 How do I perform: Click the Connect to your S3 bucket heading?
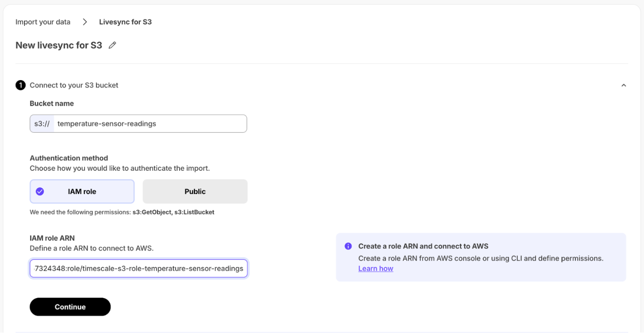click(x=74, y=85)
